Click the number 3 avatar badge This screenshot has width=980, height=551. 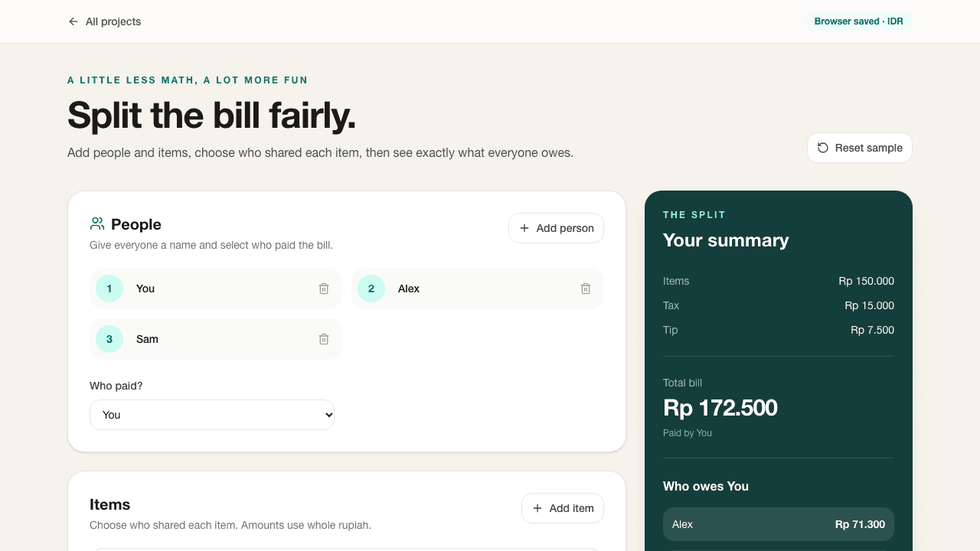click(x=109, y=339)
